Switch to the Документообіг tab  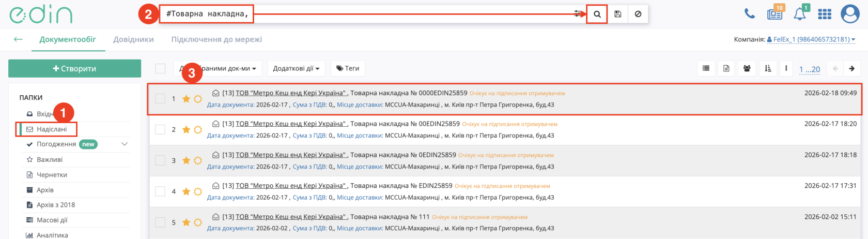click(x=68, y=39)
